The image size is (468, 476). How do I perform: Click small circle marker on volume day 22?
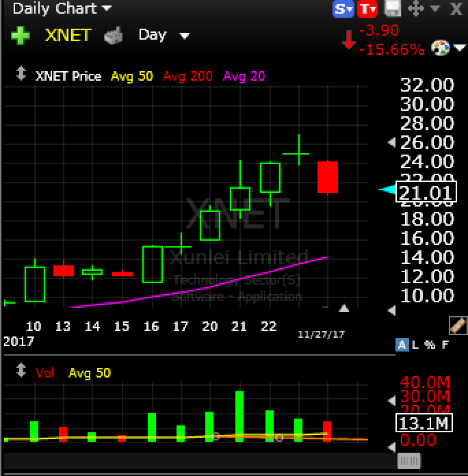tap(278, 438)
